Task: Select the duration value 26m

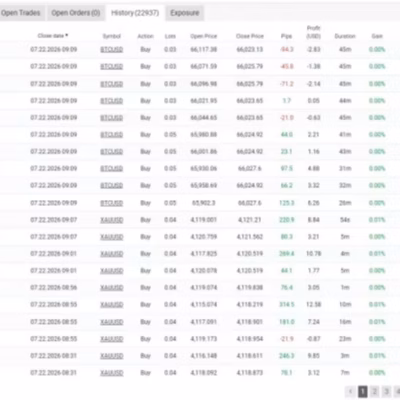Action: (x=345, y=203)
